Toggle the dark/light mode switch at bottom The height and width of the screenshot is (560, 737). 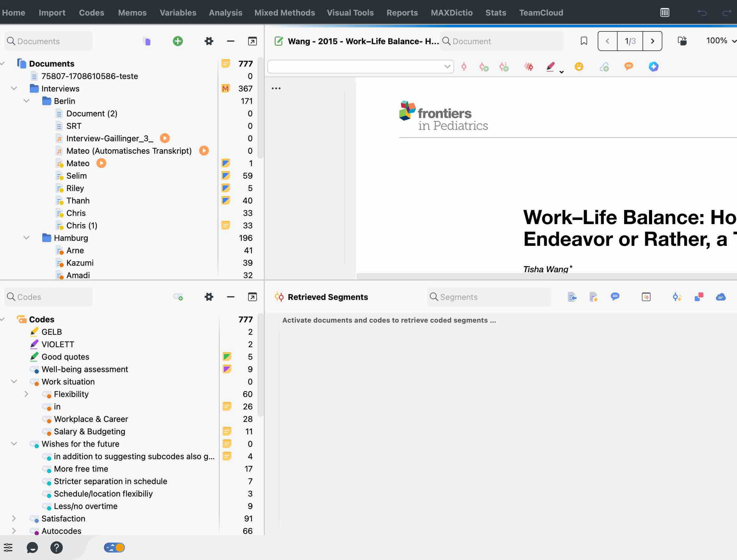pos(115,548)
